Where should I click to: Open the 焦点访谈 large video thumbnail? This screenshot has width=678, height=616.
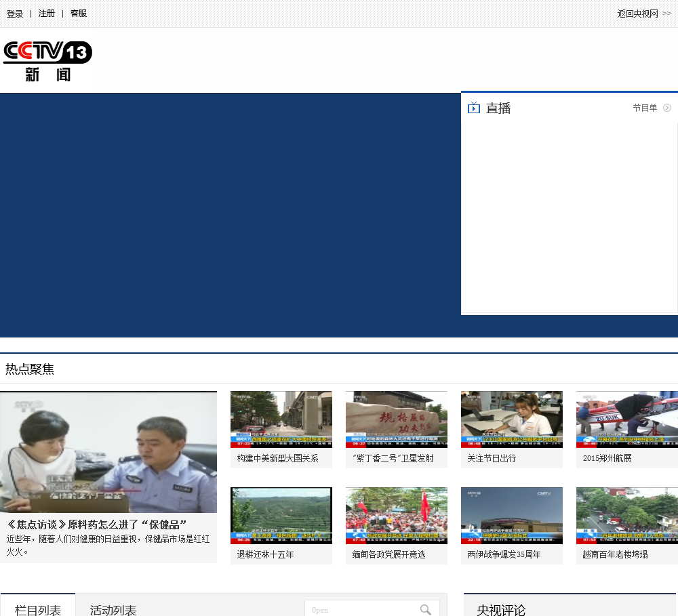point(108,452)
